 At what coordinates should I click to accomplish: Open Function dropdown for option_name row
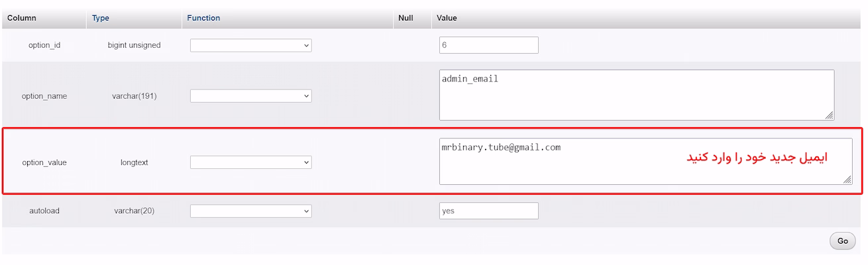click(250, 96)
